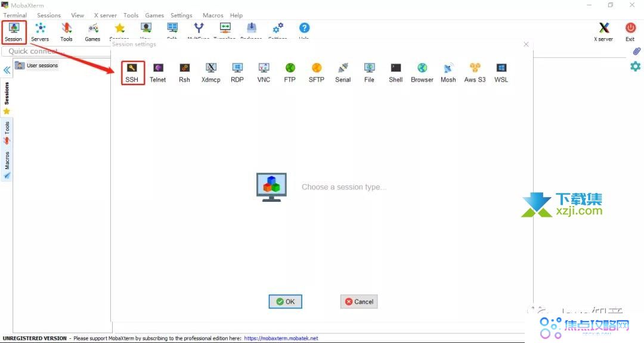Confirm with the OK button
Screen dimensions: 644x343
pyautogui.click(x=286, y=301)
